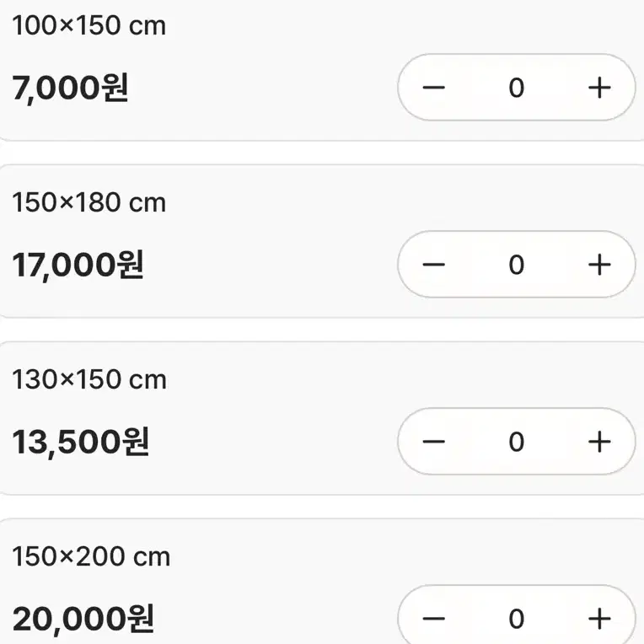Select quantity field of 150×200 cm row
The image size is (644, 644).
pos(516,619)
